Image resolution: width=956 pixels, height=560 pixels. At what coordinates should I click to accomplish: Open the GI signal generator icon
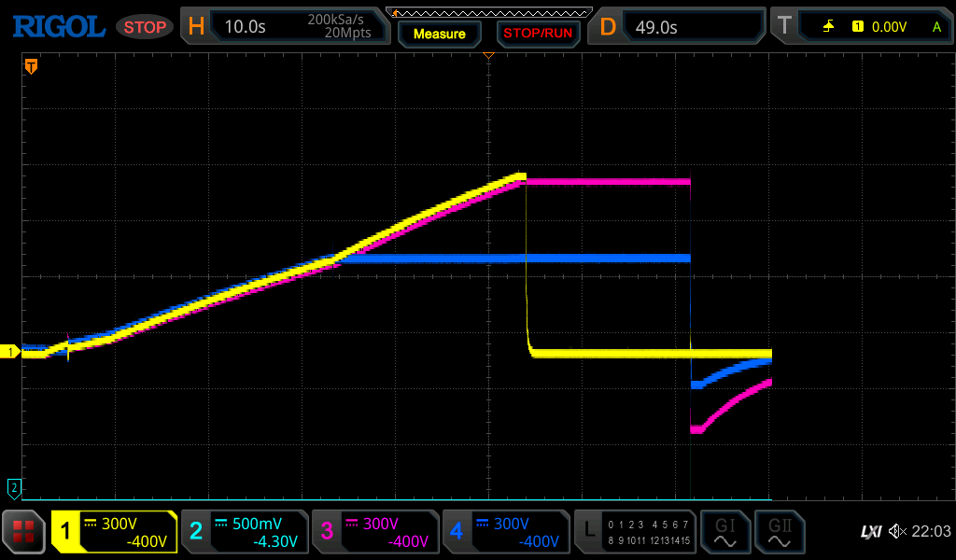click(724, 532)
